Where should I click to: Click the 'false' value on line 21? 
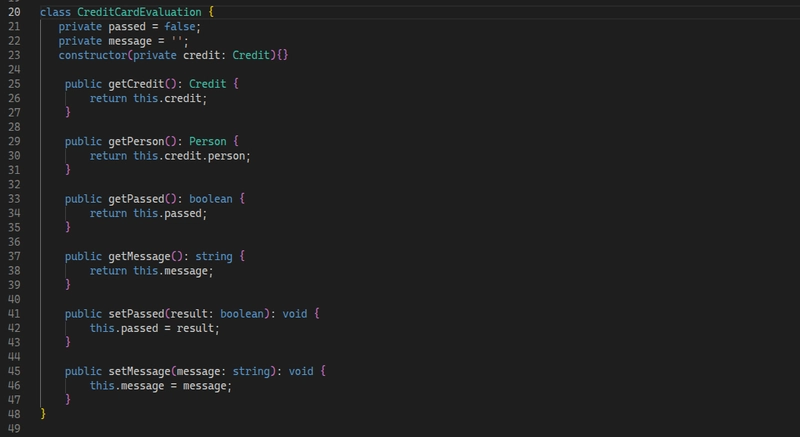click(x=180, y=27)
